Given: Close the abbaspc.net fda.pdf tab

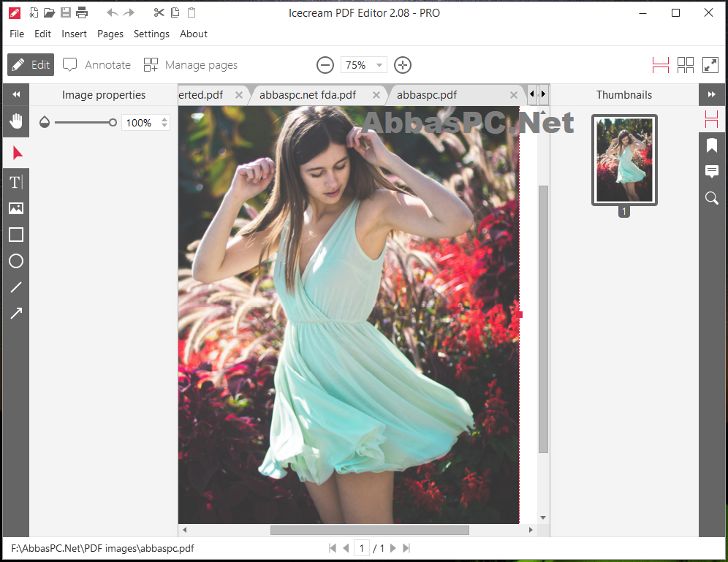Looking at the screenshot, I should tap(376, 95).
